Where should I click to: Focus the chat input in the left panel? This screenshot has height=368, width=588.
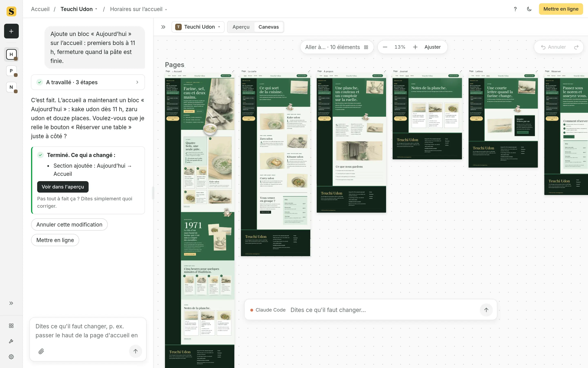click(x=88, y=331)
